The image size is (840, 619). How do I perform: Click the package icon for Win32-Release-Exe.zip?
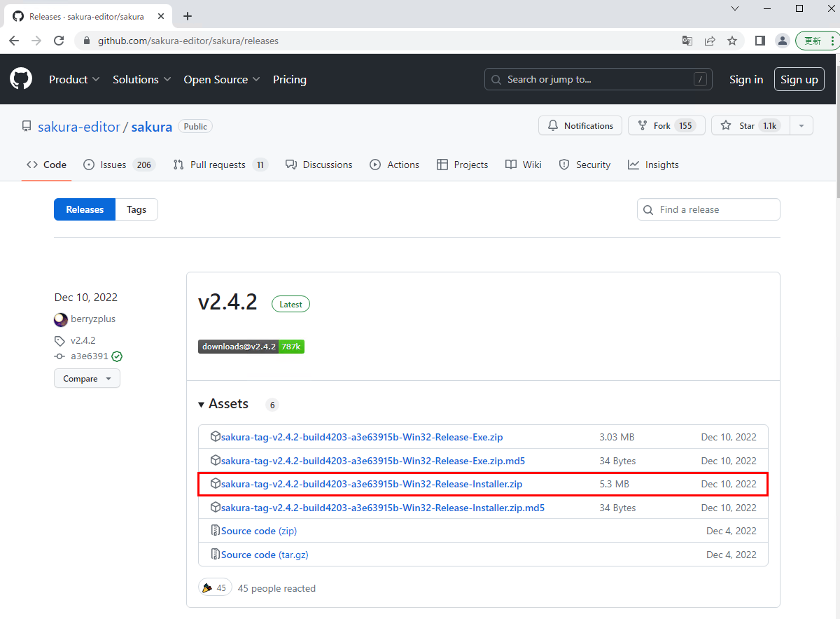point(216,437)
